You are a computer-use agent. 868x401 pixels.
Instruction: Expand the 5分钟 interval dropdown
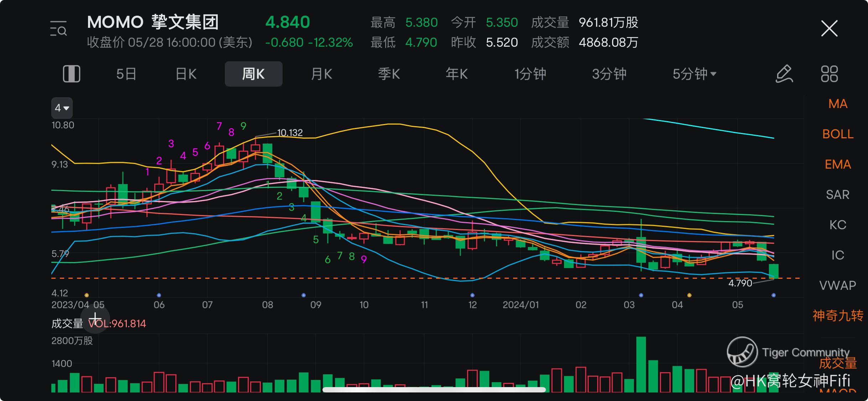[694, 74]
